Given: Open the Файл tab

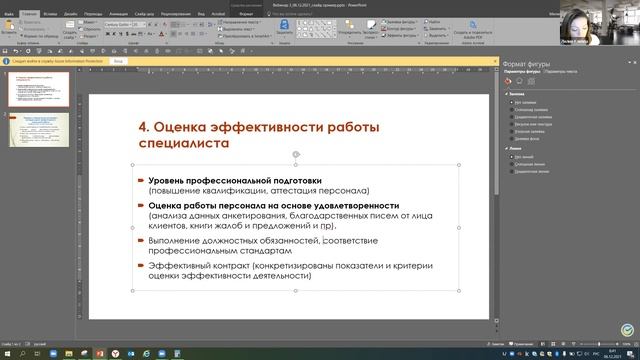Looking at the screenshot, I should coord(9,14).
